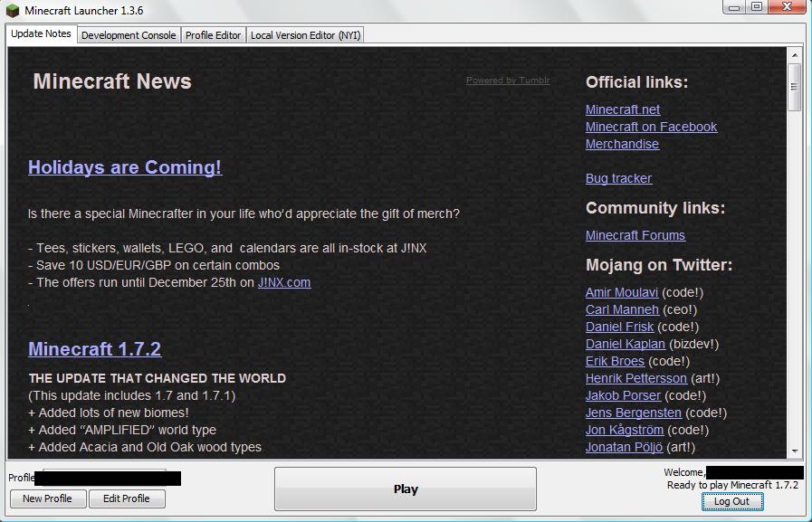The height and width of the screenshot is (522, 812).
Task: Click the news scrollbar down arrow
Action: pos(795,451)
